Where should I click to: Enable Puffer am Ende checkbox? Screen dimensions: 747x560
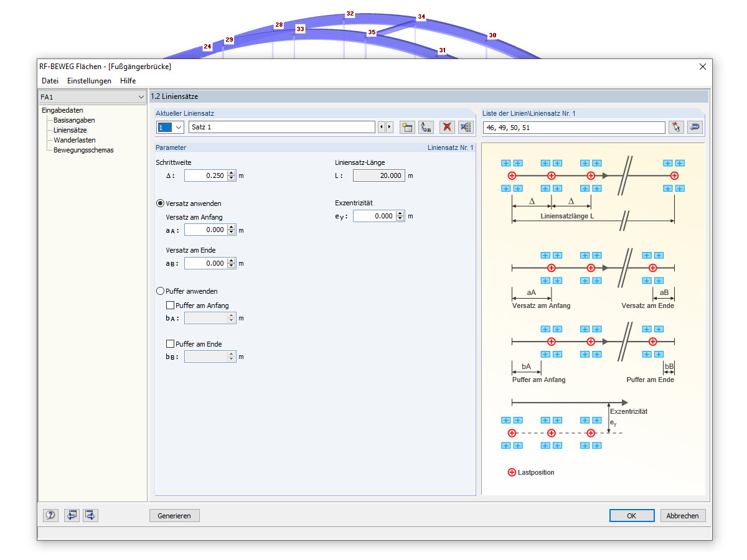[x=170, y=344]
